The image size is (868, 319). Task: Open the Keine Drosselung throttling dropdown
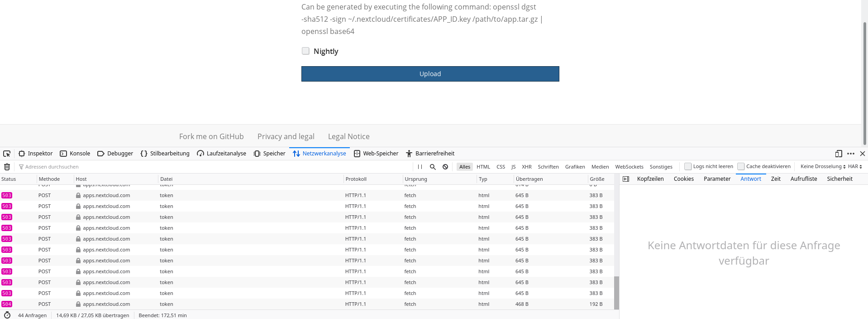tap(823, 166)
